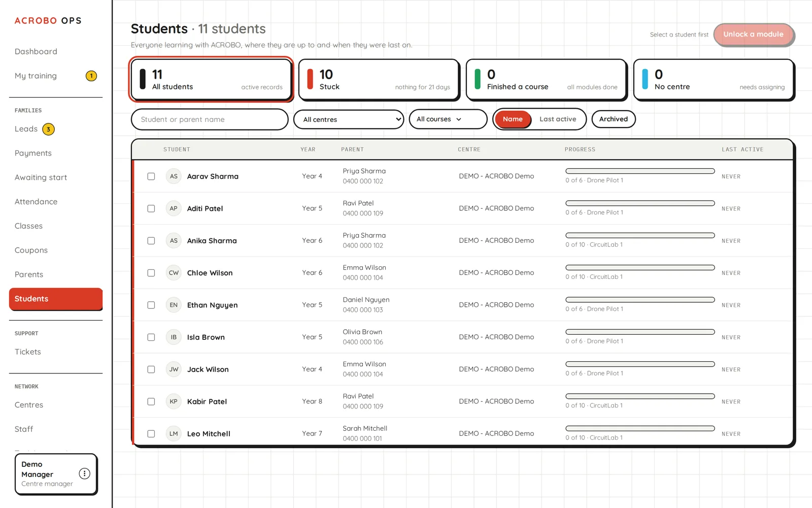Click the JW avatar beside Jack Wilson

click(174, 369)
